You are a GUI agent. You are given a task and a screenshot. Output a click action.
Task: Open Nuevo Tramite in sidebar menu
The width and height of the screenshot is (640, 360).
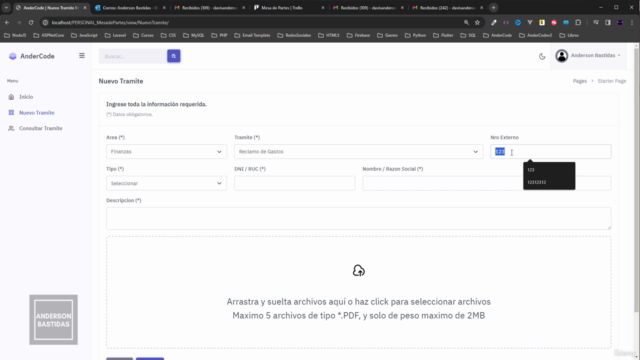coord(37,113)
